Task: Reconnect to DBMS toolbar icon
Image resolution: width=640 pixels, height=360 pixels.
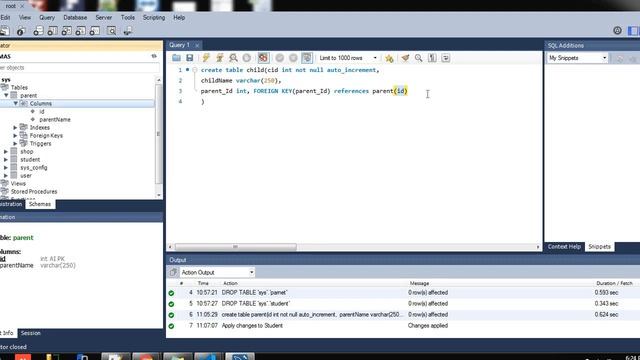Action: click(x=128, y=31)
